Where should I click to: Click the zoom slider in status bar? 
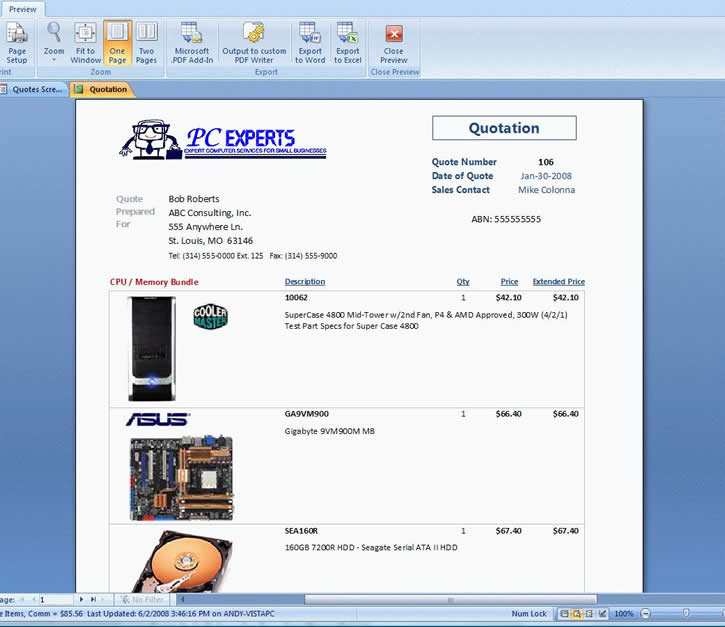tap(685, 613)
